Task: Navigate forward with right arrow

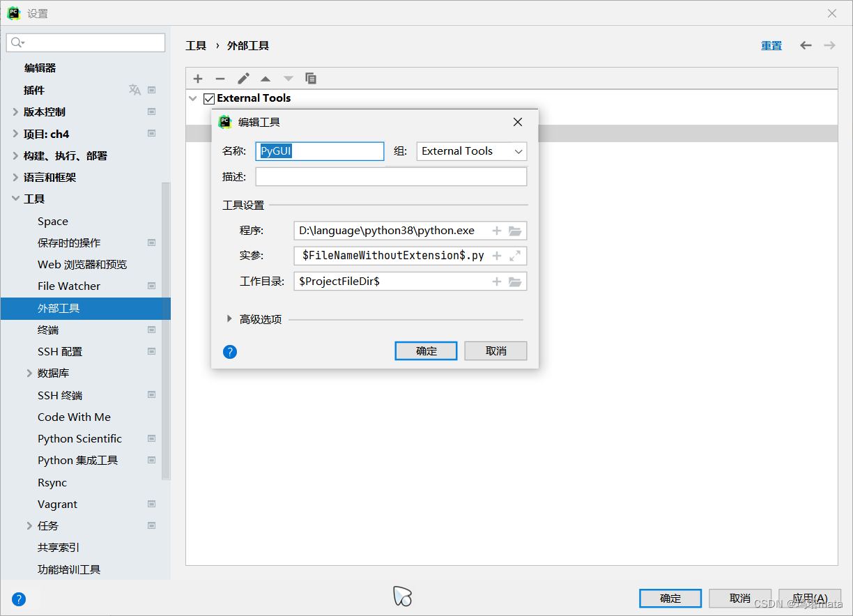Action: tap(829, 45)
